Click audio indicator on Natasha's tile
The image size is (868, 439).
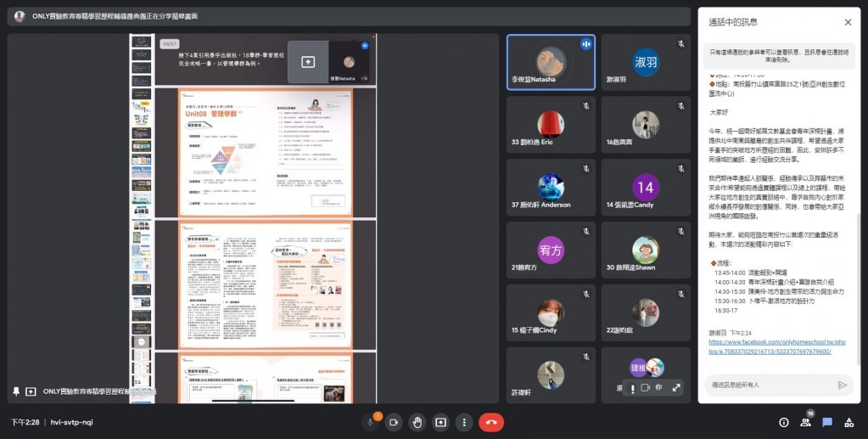point(585,44)
